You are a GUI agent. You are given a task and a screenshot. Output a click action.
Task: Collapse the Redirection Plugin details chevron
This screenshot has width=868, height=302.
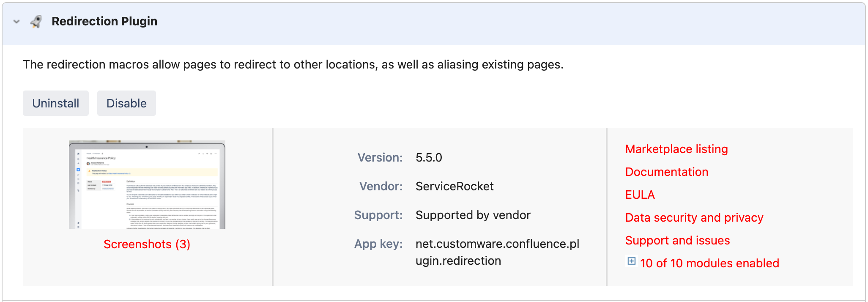[x=16, y=22]
